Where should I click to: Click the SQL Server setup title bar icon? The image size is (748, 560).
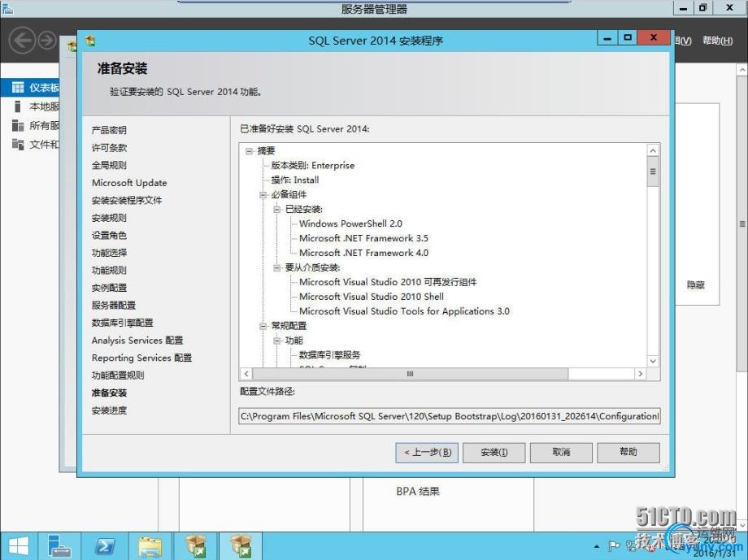pyautogui.click(x=90, y=41)
